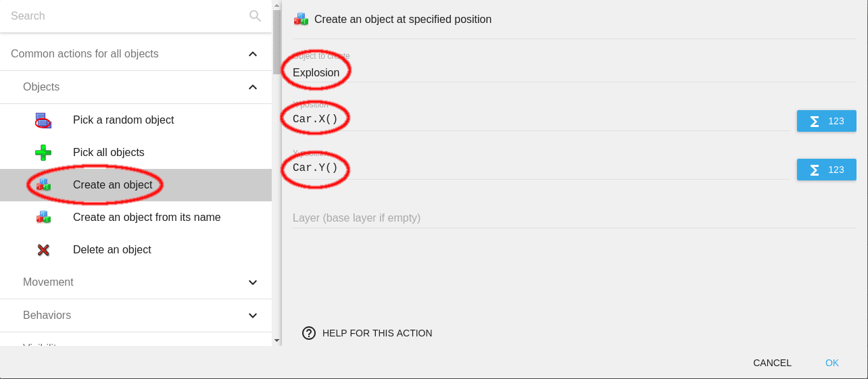Click the scrollbar down arrow in actions list
The image size is (868, 379).
click(x=276, y=340)
